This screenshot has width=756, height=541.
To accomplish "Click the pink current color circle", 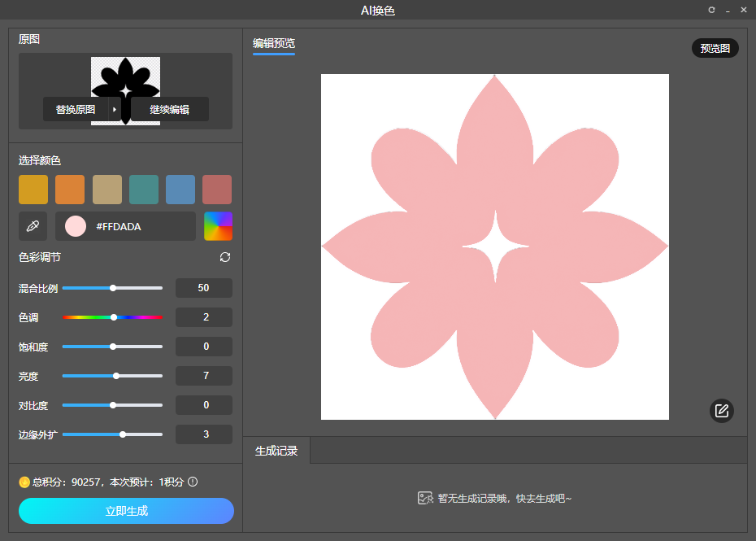I will click(76, 226).
